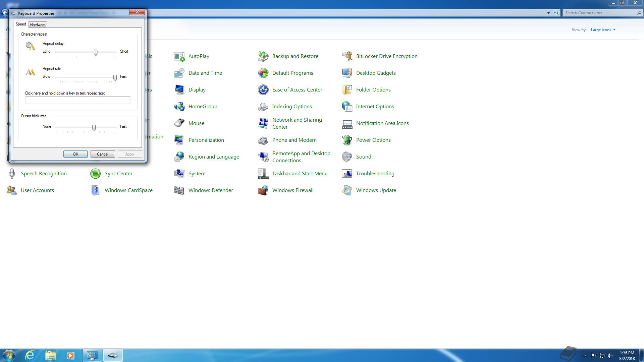Cancel the Keyboard Properties dialog
Screen dimensions: 644x362
click(103, 154)
